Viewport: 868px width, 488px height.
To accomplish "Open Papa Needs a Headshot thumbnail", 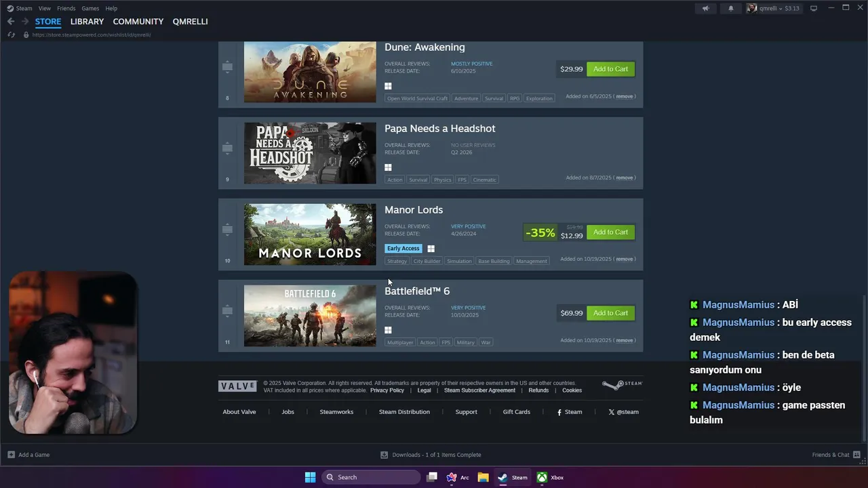I will pos(310,153).
